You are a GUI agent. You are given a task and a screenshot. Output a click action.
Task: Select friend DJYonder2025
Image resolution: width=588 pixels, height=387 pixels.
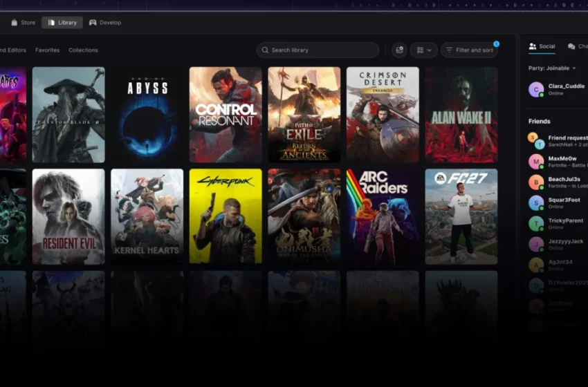(x=558, y=286)
